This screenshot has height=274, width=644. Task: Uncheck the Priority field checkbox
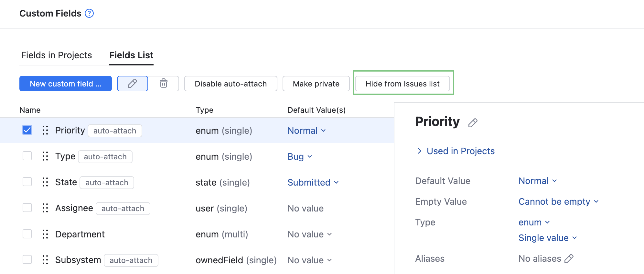point(27,130)
